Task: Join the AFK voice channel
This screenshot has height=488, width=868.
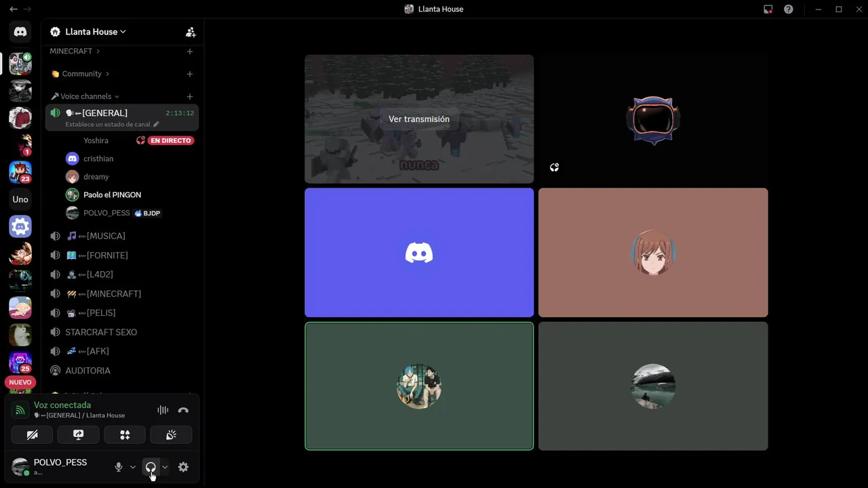Action: 122,351
